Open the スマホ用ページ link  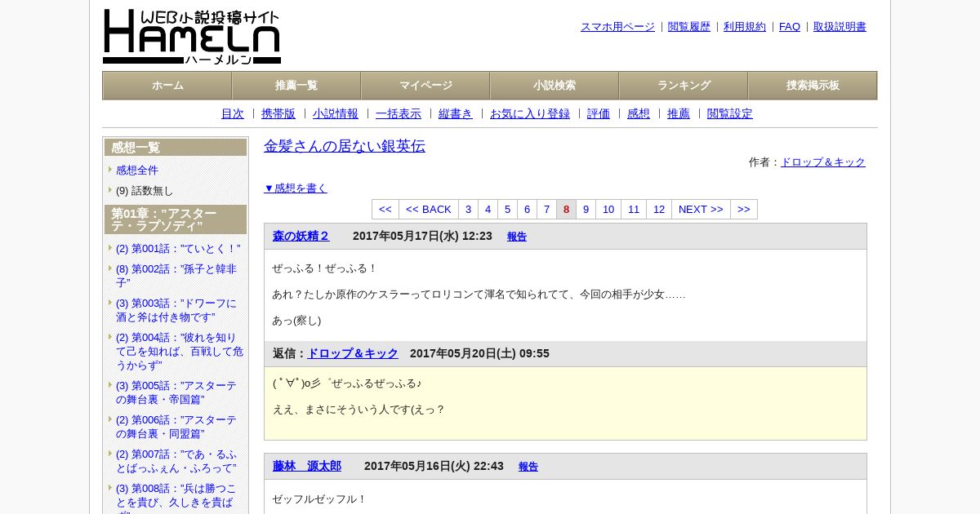[x=617, y=27]
